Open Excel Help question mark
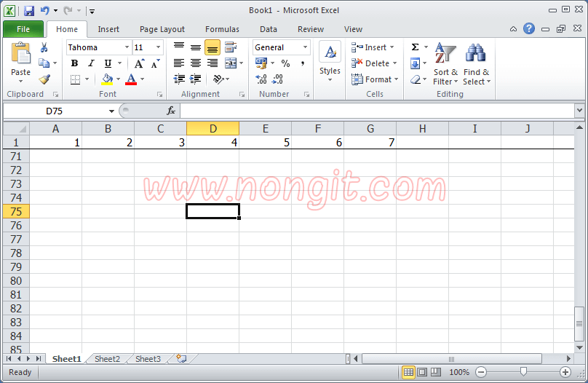This screenshot has width=588, height=383. (x=529, y=28)
